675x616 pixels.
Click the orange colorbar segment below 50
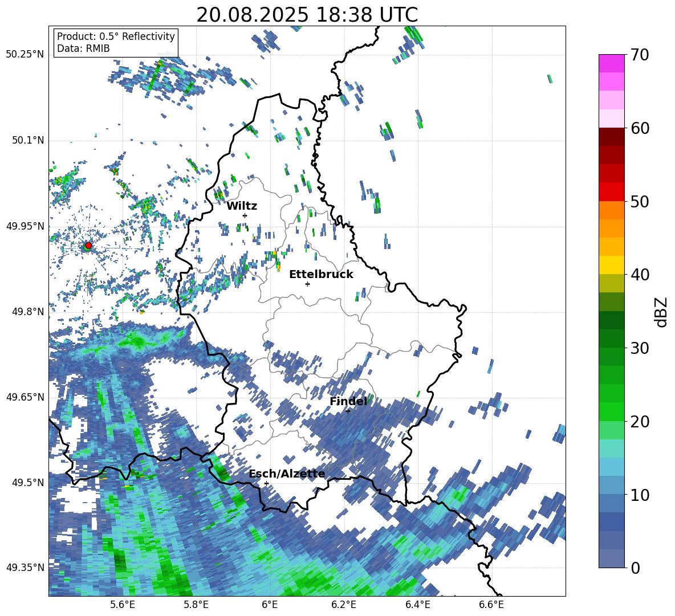click(x=611, y=210)
